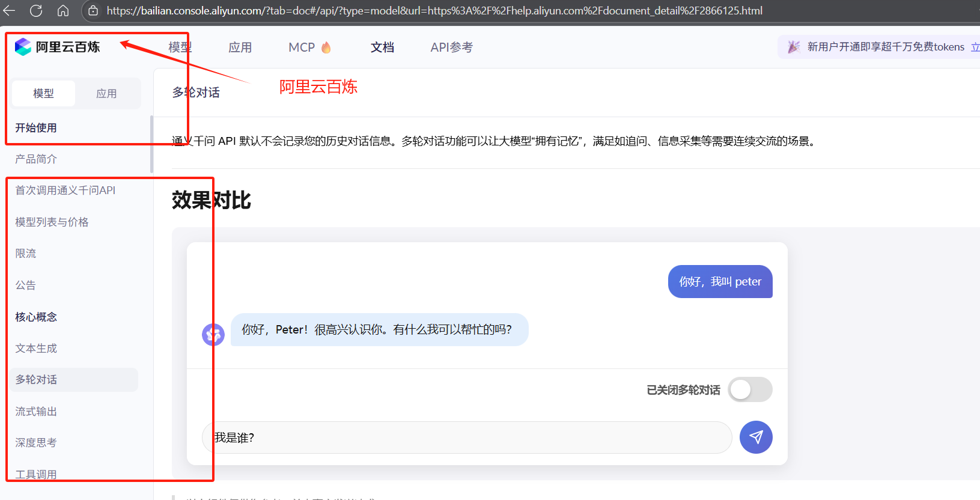Click the party popper promo icon
This screenshot has width=980, height=500.
[794, 47]
